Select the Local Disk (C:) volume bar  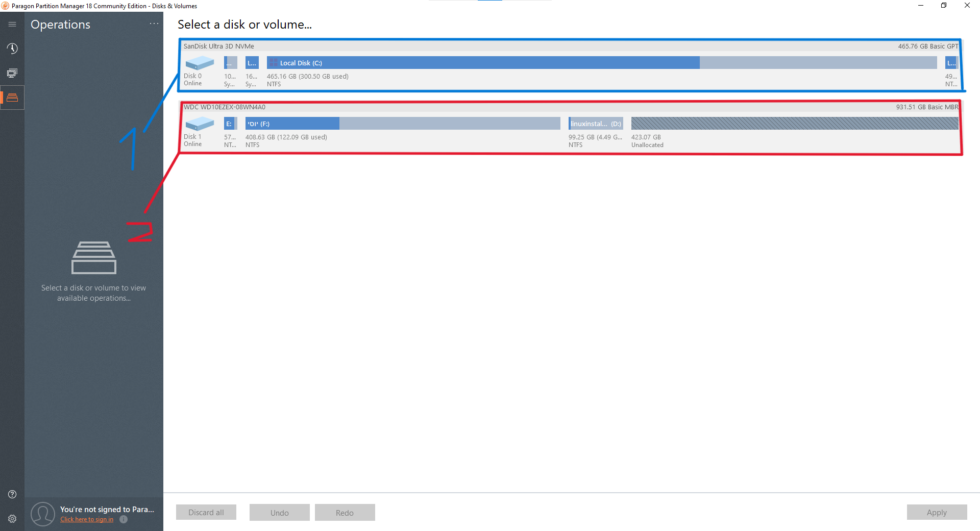click(602, 63)
